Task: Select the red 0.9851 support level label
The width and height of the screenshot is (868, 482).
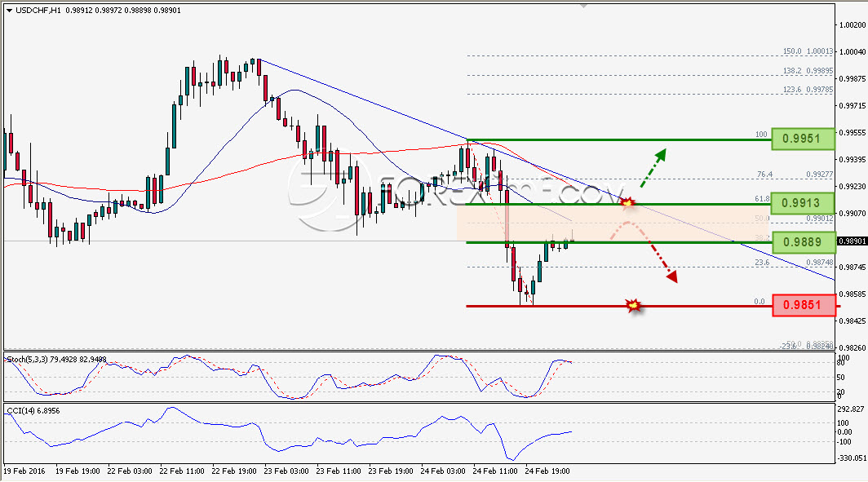Action: (804, 305)
